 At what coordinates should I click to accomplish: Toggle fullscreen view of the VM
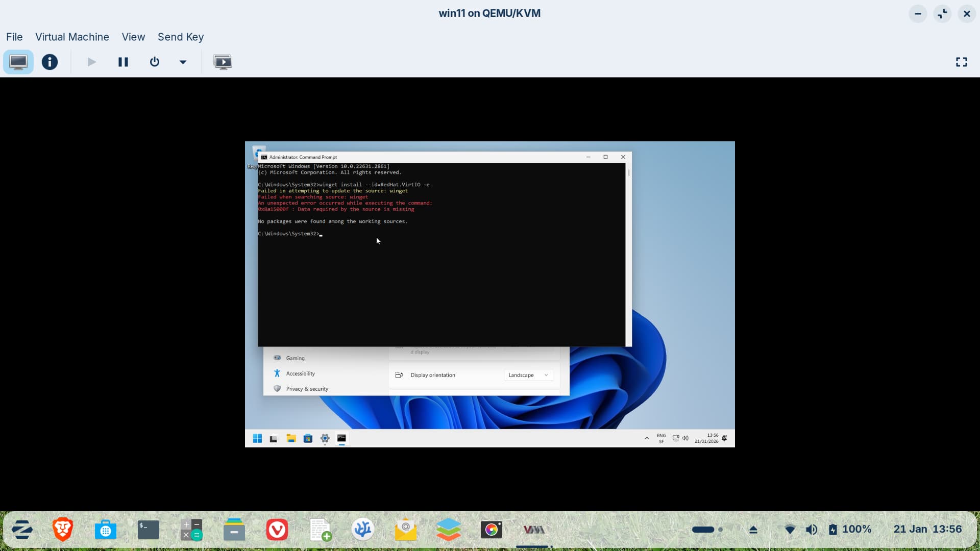click(961, 62)
